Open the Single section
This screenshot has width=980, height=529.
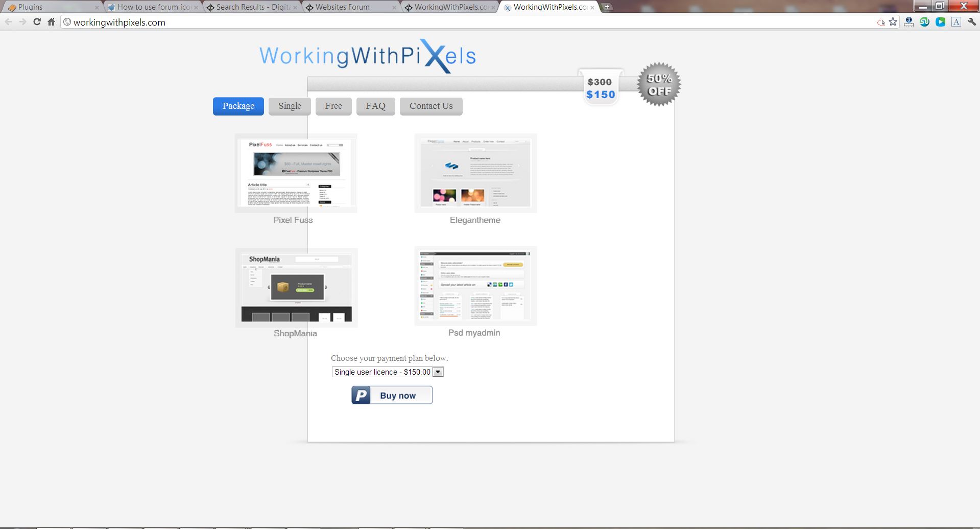pyautogui.click(x=290, y=106)
